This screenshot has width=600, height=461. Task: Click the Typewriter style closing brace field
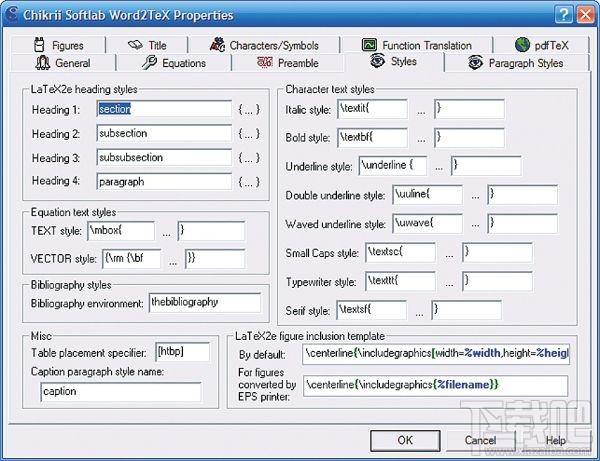coord(497,281)
